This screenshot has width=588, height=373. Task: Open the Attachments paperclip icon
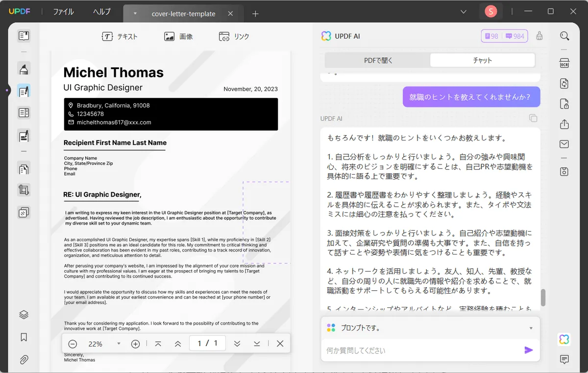(x=24, y=360)
